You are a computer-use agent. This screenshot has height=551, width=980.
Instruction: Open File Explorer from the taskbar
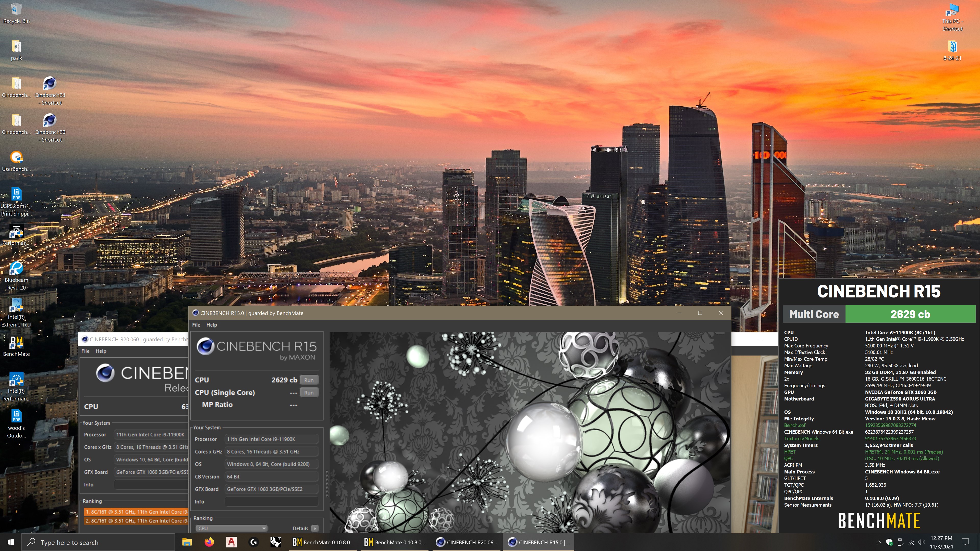point(187,542)
